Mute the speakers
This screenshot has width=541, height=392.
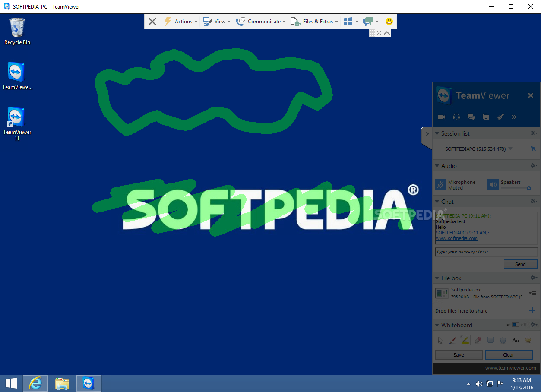click(x=493, y=185)
